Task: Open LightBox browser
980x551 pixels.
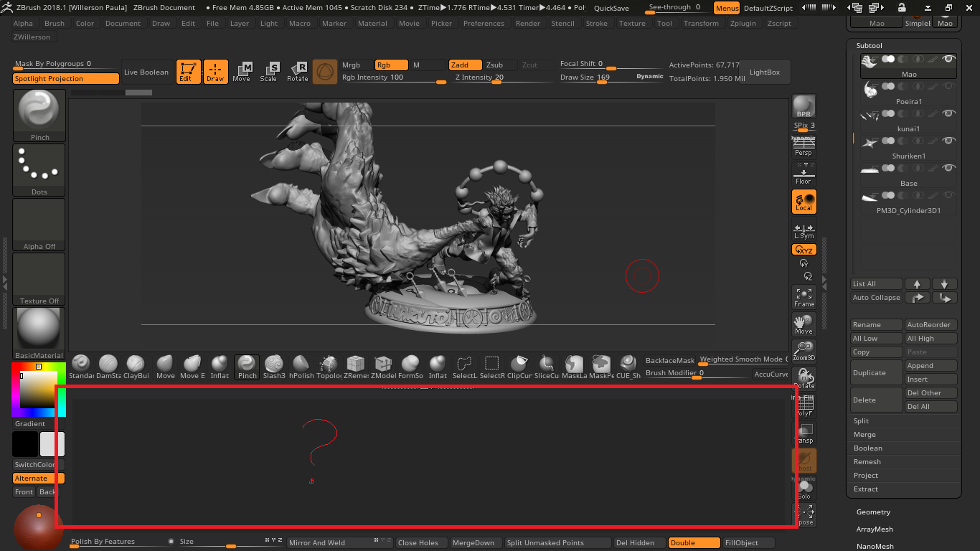Action: click(x=765, y=72)
